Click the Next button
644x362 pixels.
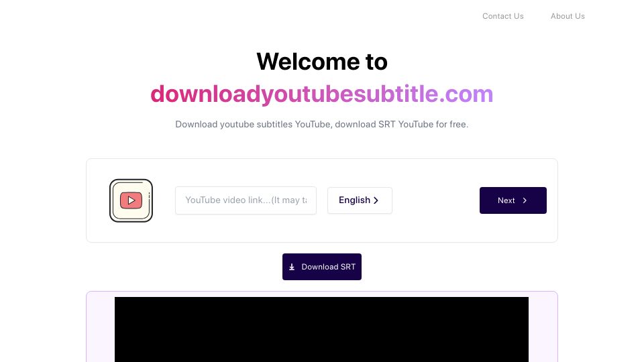[513, 200]
